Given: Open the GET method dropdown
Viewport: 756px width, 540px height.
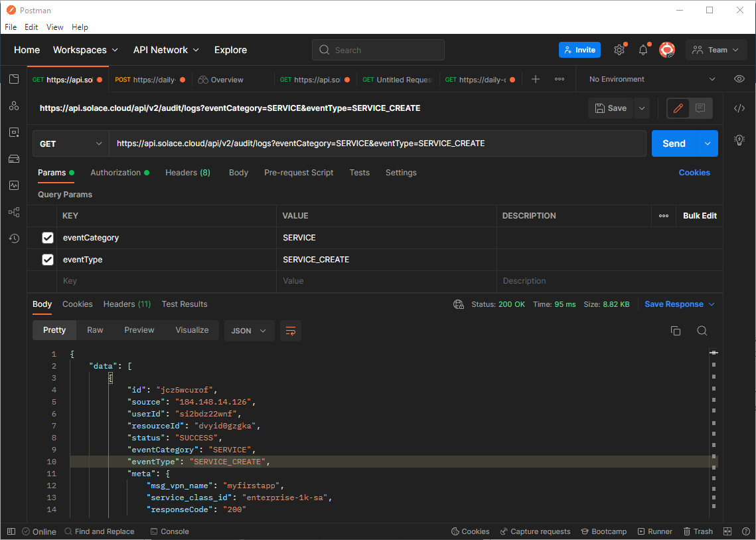Looking at the screenshot, I should tap(71, 143).
